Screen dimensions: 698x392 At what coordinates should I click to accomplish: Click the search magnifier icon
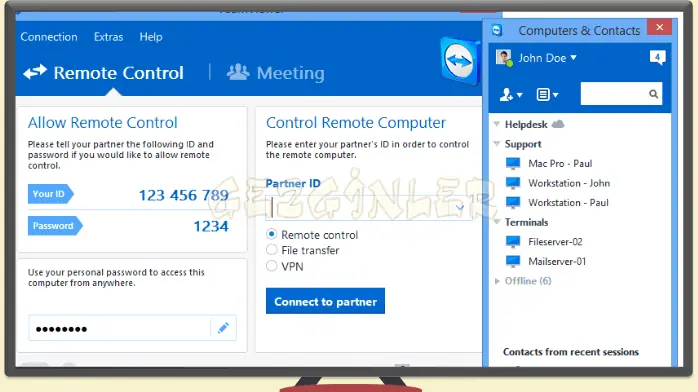tap(653, 94)
